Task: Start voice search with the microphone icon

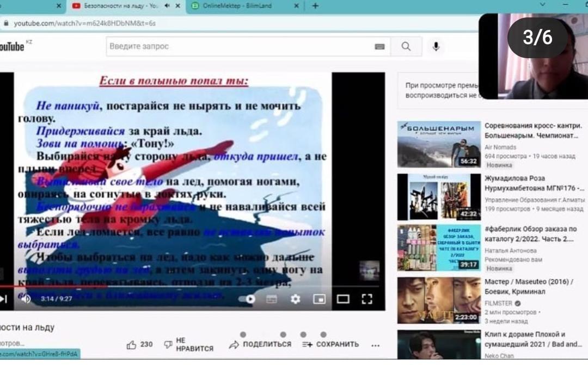Action: (436, 47)
